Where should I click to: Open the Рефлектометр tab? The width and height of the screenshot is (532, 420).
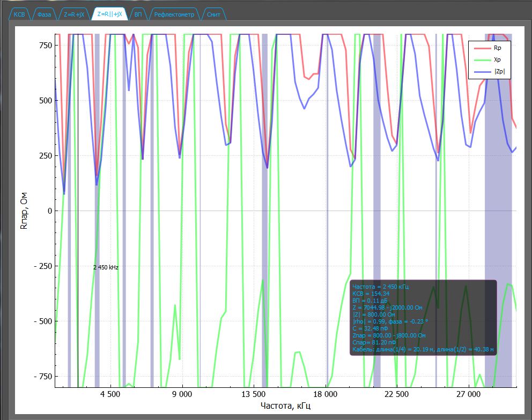click(x=174, y=14)
